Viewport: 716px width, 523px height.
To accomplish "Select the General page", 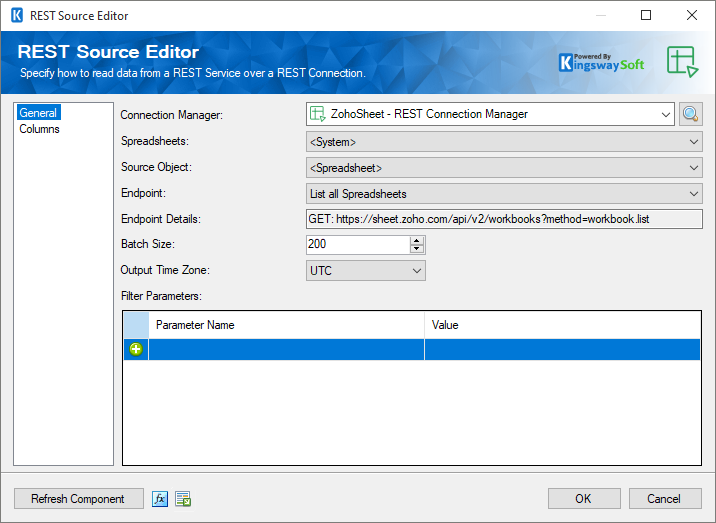I will [38, 113].
